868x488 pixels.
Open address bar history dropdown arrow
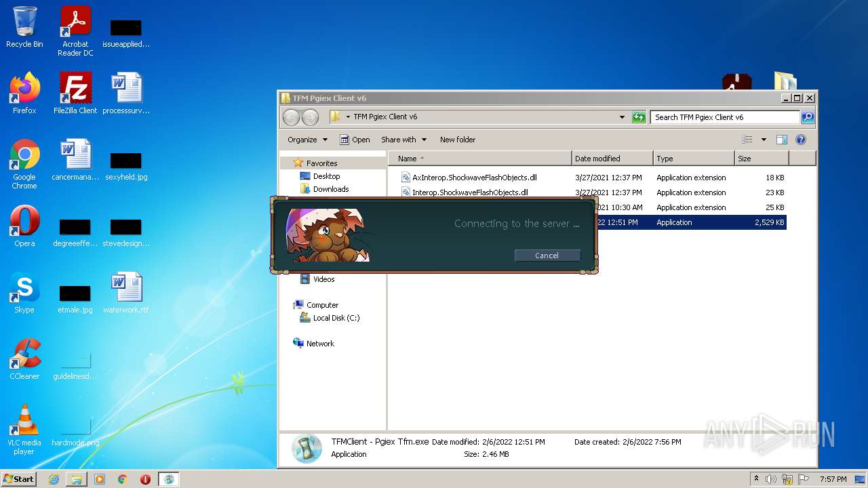[x=623, y=117]
